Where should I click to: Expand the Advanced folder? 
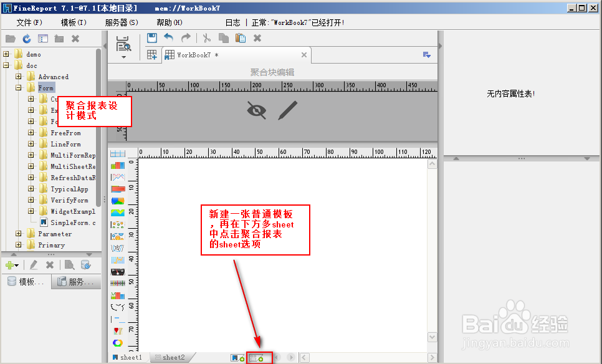19,77
